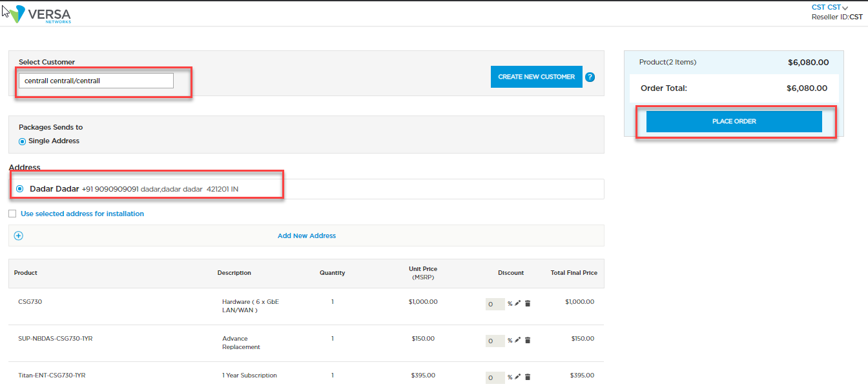Click the Quantity column header

coord(333,273)
